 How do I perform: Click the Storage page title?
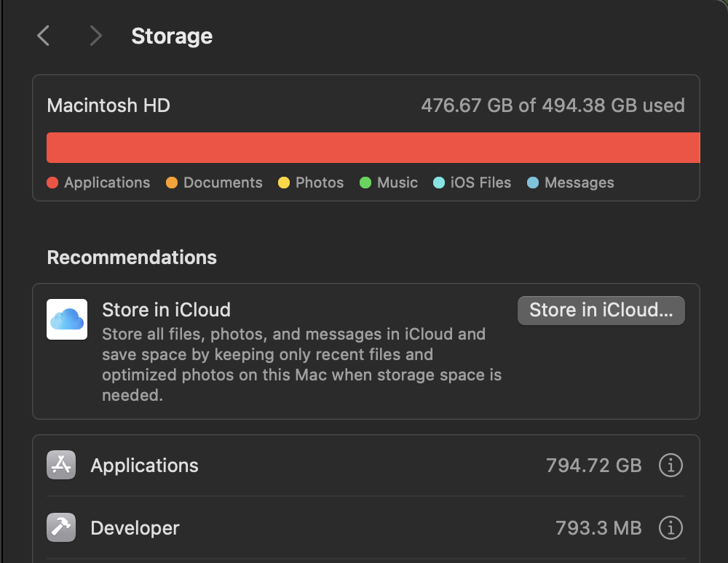click(x=172, y=36)
